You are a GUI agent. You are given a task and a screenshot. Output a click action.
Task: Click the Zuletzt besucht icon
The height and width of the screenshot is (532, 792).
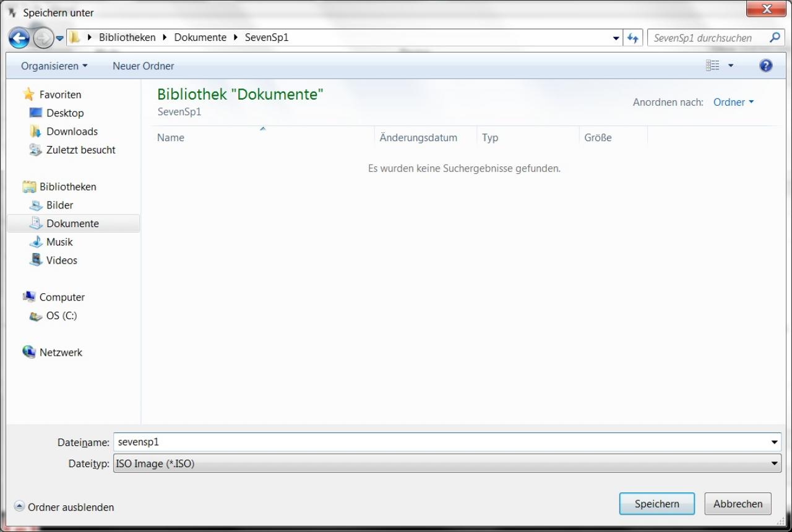point(36,150)
